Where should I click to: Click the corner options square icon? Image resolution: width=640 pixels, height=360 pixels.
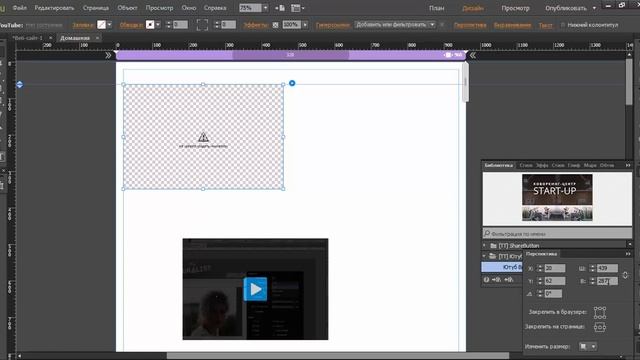[202, 25]
